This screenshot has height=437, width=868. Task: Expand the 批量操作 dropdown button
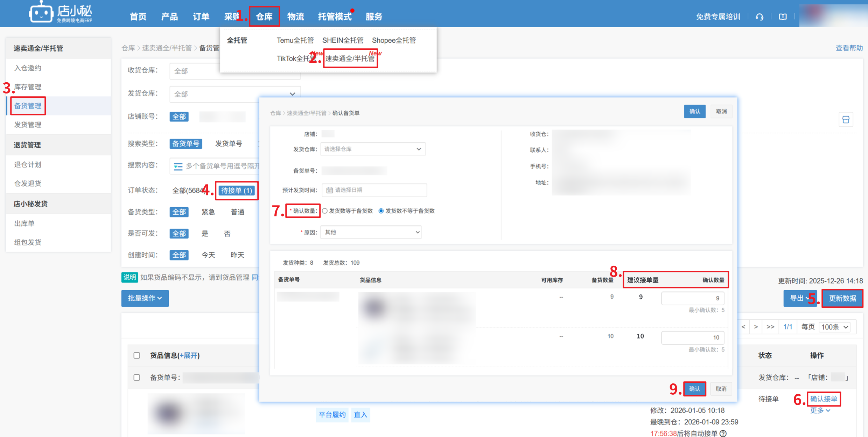pyautogui.click(x=145, y=298)
